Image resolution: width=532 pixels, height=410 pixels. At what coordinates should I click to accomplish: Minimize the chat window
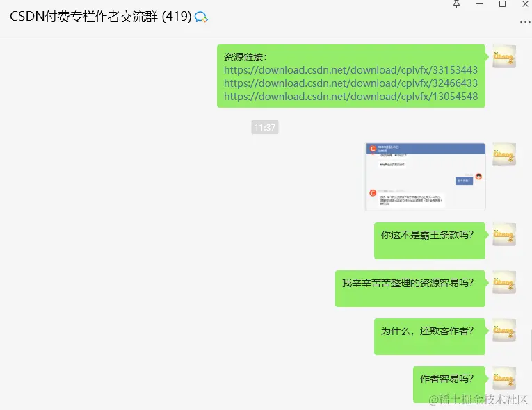click(479, 4)
